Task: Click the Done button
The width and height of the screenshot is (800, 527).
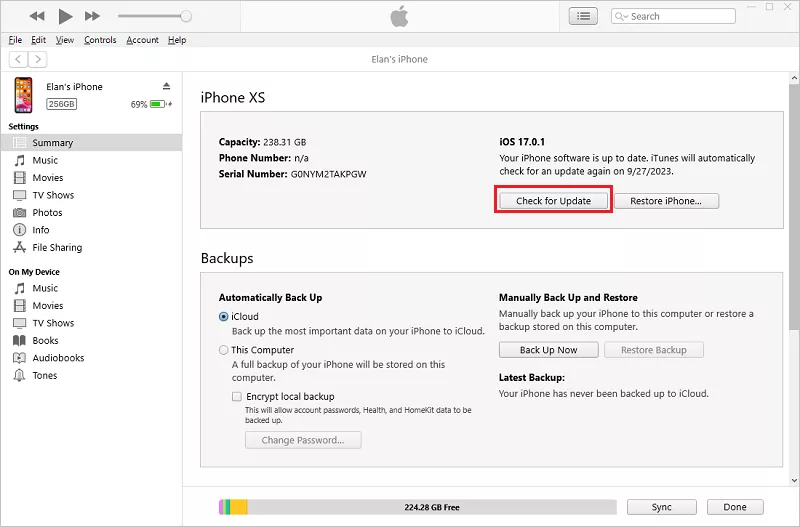Action: coord(735,507)
